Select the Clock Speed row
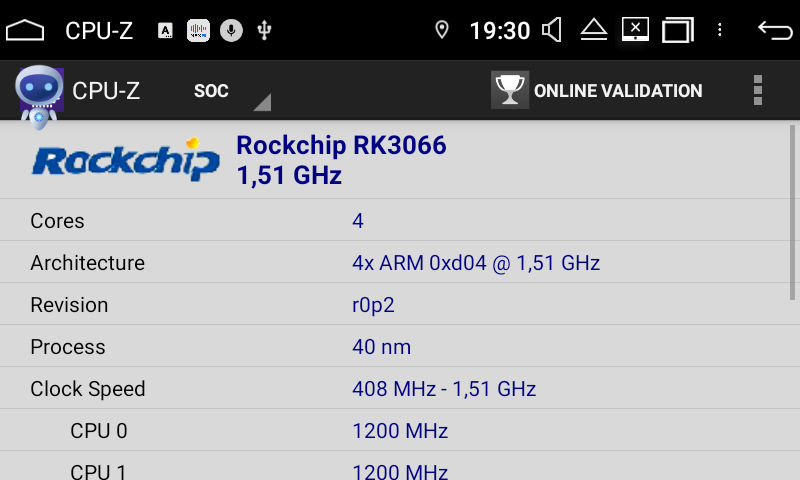The image size is (800, 480). (400, 388)
